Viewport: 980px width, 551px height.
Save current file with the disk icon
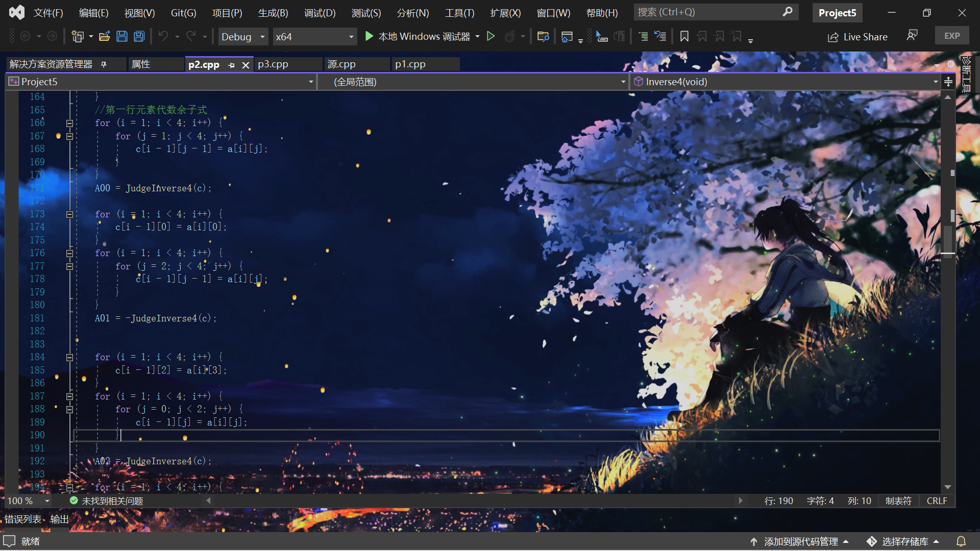click(121, 36)
